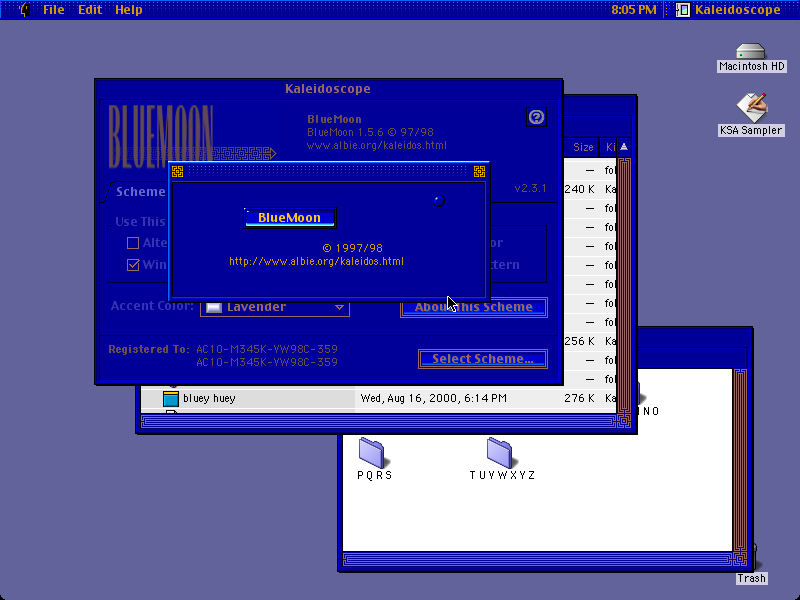Click the '240 K' size value
Image resolution: width=800 pixels, height=600 pixels.
click(x=579, y=189)
